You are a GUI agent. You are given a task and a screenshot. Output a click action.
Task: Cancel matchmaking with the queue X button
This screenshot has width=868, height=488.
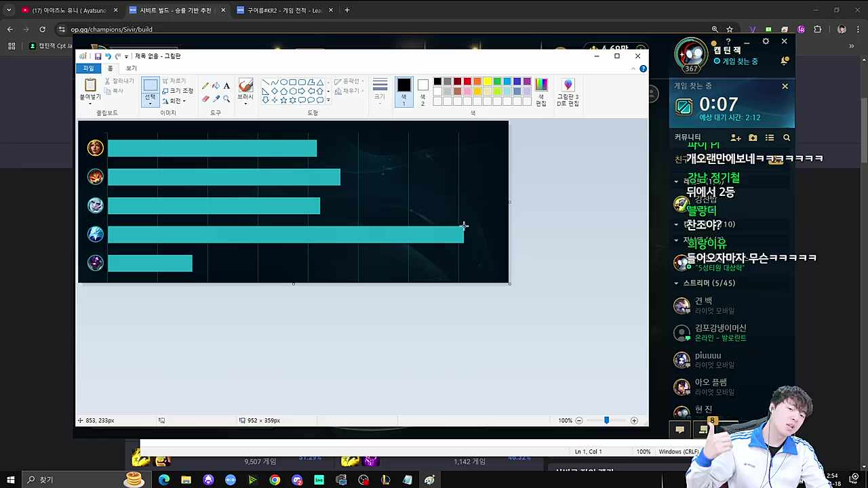coord(785,86)
